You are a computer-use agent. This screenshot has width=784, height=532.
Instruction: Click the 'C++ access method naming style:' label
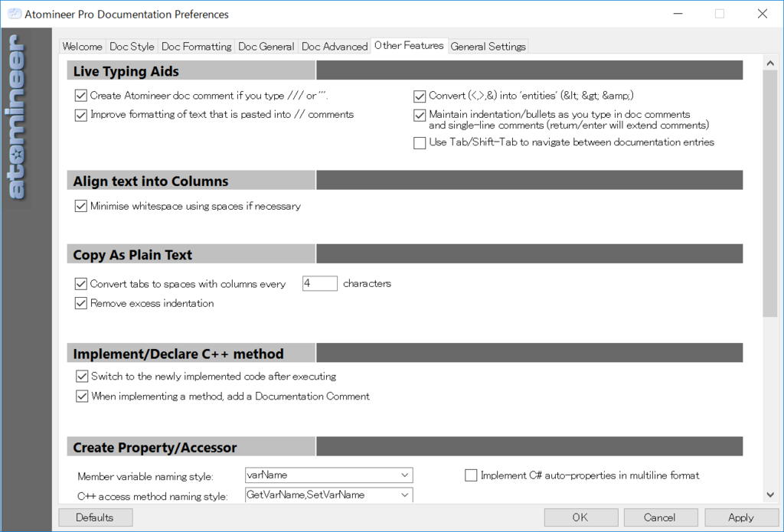152,497
